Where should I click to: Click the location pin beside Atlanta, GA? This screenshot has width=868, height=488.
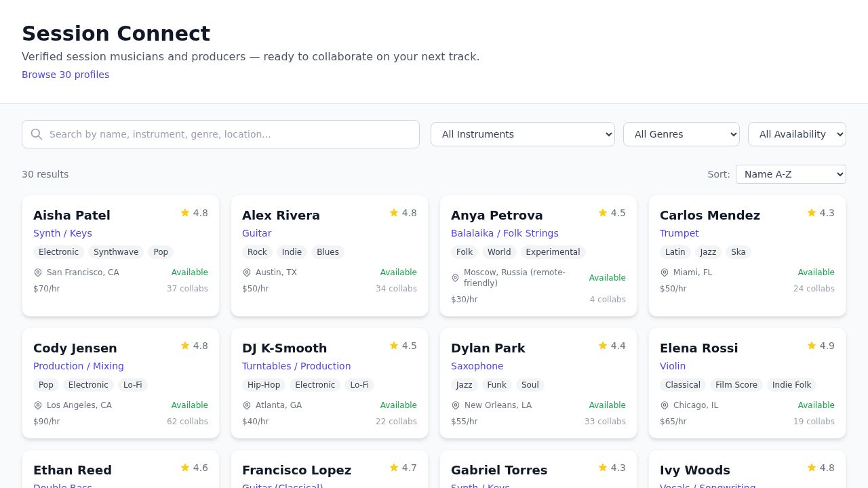(247, 405)
